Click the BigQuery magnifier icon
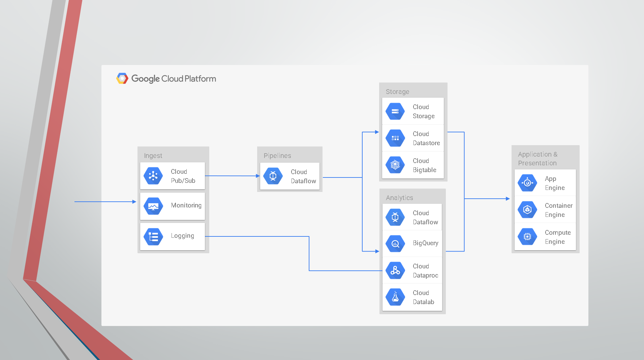The image size is (644, 360). 395,243
